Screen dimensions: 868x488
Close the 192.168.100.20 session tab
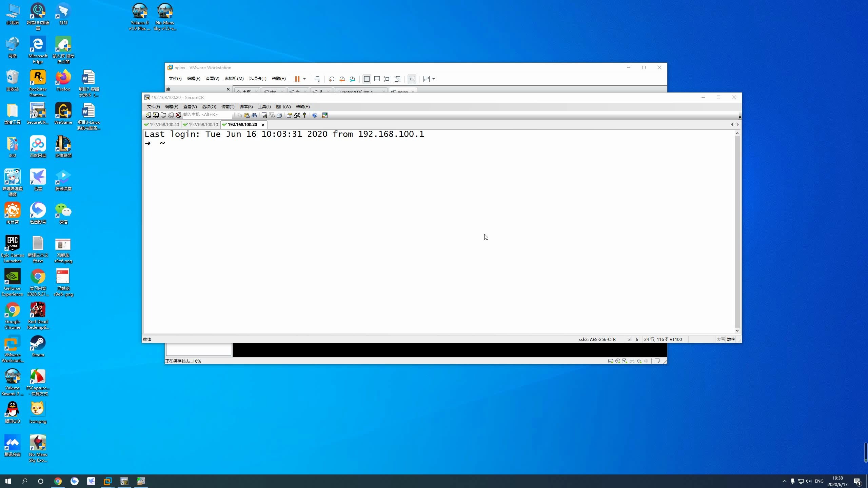pos(263,124)
